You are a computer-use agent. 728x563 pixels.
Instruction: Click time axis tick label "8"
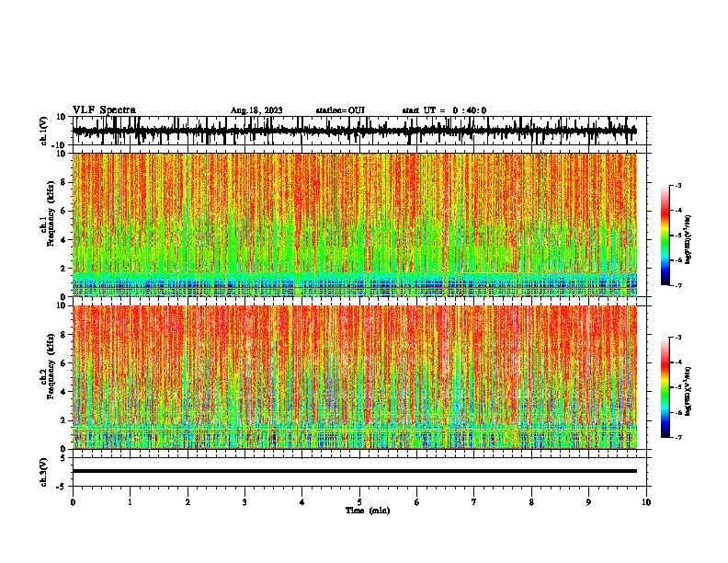[x=531, y=502]
